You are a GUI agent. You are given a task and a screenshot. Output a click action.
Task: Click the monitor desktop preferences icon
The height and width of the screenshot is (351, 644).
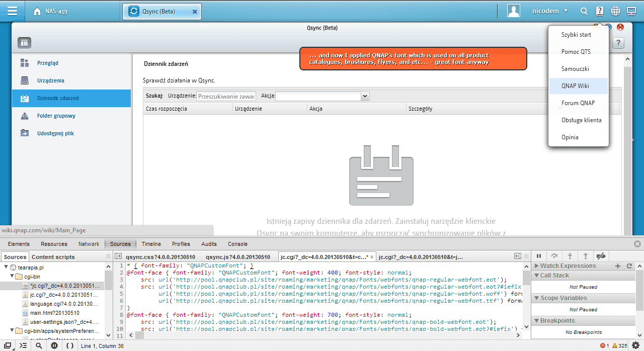[631, 11]
